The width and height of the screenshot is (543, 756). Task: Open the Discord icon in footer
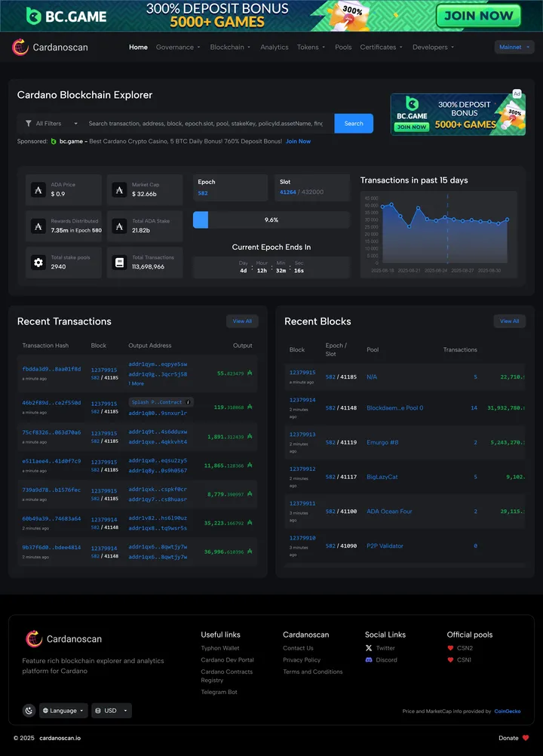(x=369, y=660)
